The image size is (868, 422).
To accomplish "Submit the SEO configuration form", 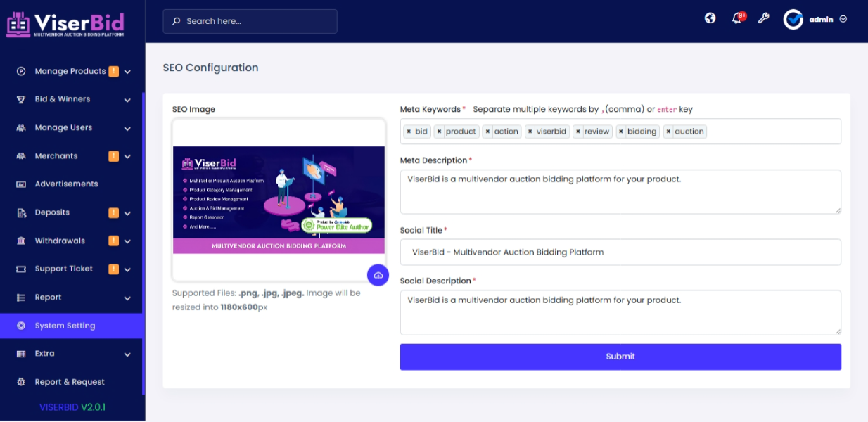I will 620,357.
